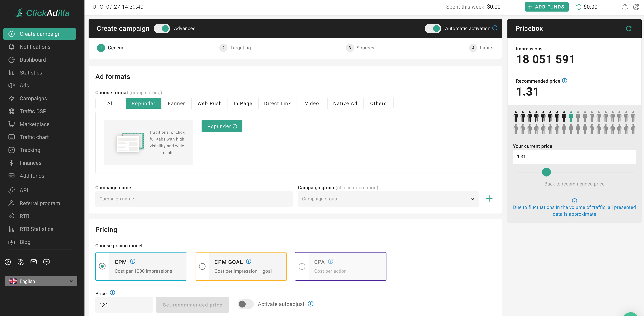Refresh the Pricebox panel
Viewport: 644px width, 316px height.
(x=629, y=29)
